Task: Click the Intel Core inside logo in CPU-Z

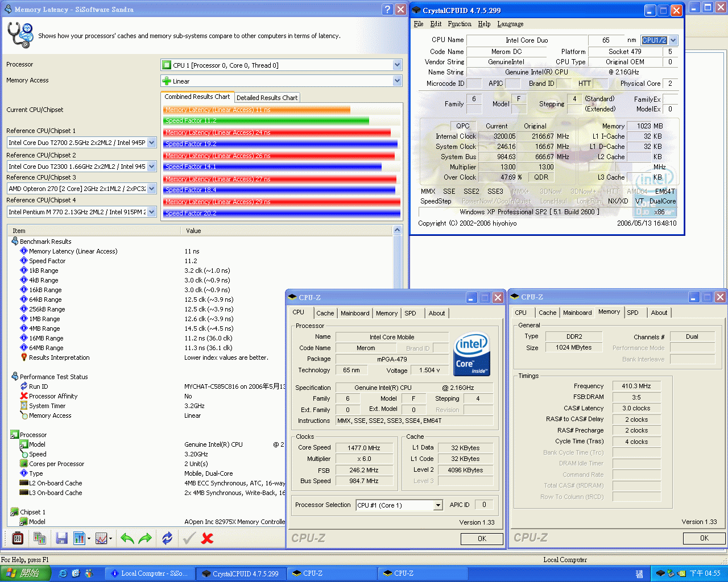Action: (x=471, y=354)
